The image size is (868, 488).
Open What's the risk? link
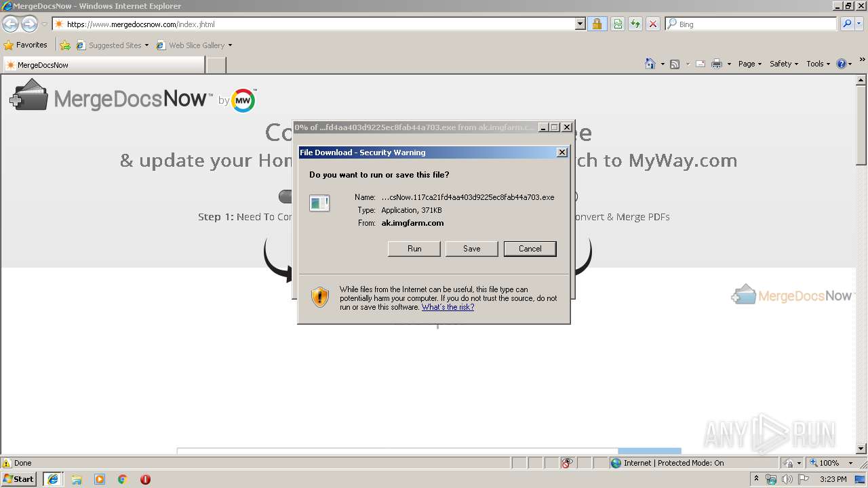tap(448, 307)
